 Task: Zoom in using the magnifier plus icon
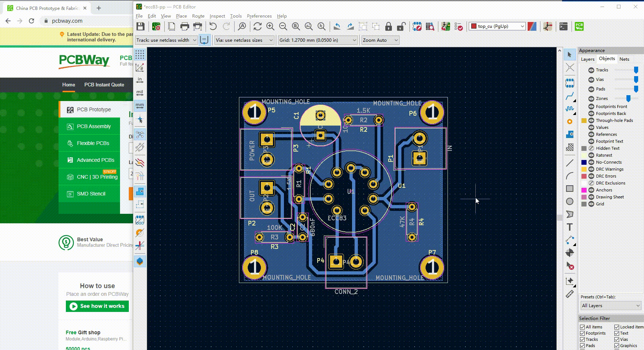(x=270, y=26)
